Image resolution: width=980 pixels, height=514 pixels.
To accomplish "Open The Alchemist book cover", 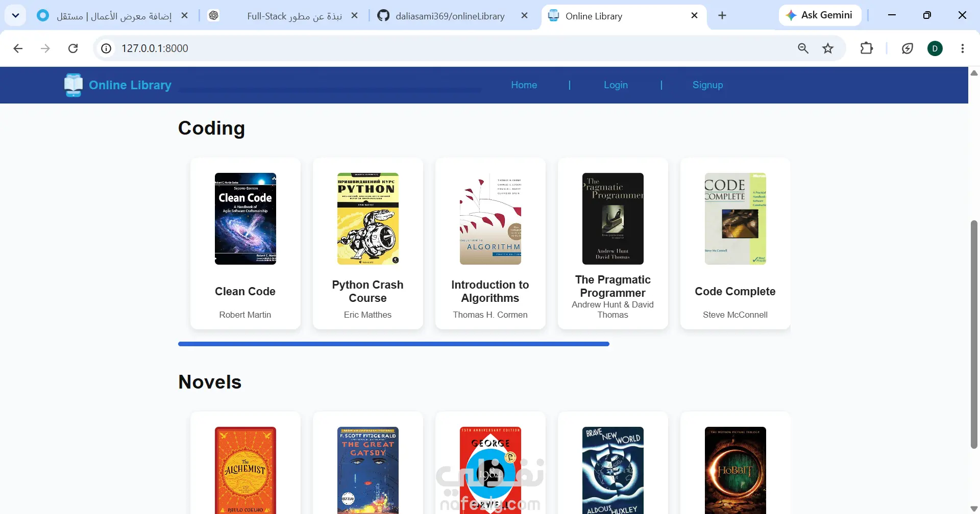I will [x=246, y=470].
